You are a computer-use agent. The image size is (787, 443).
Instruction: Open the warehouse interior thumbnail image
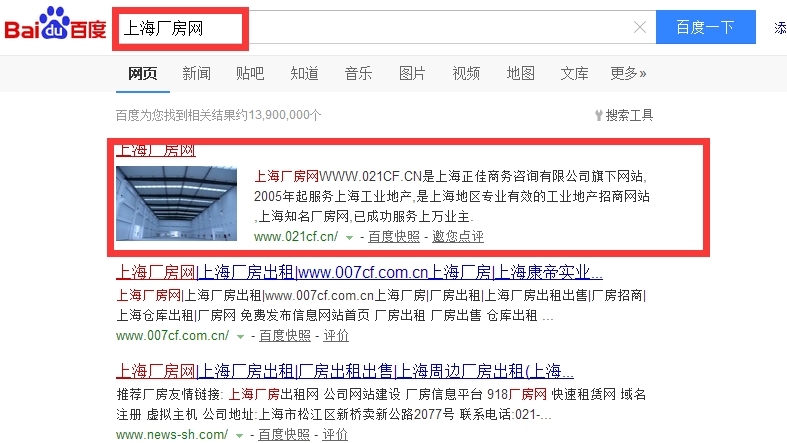tap(176, 203)
